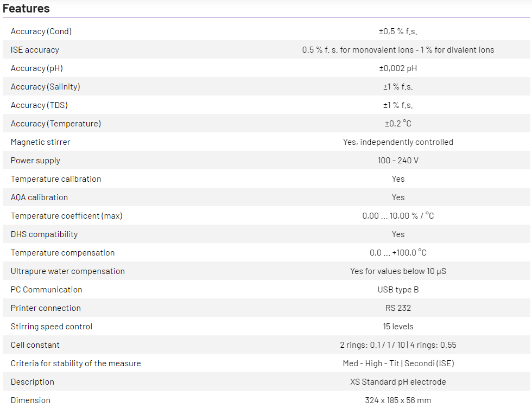532x408 pixels.
Task: Click the AQA calibration row label
Action: (x=39, y=197)
